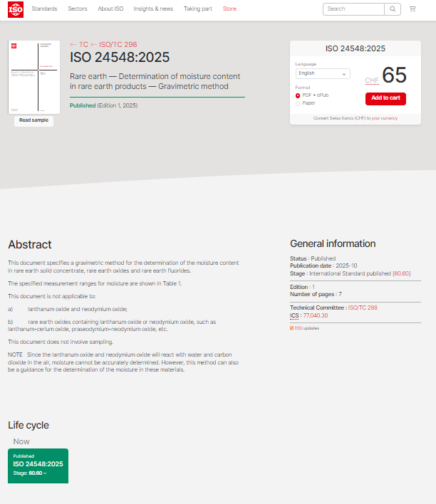Click the RSS updates feed icon
The width and height of the screenshot is (436, 504).
coord(292,328)
